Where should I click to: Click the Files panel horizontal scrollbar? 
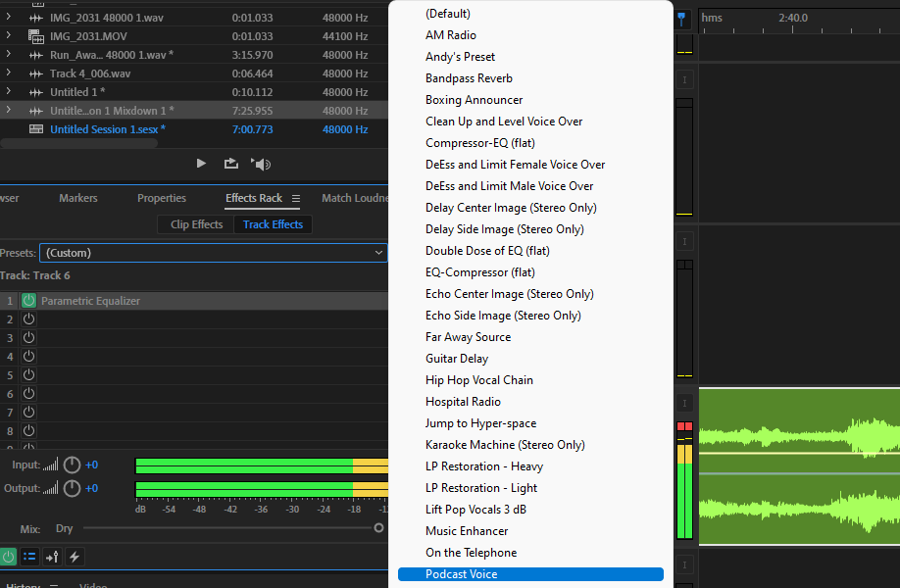[x=78, y=143]
